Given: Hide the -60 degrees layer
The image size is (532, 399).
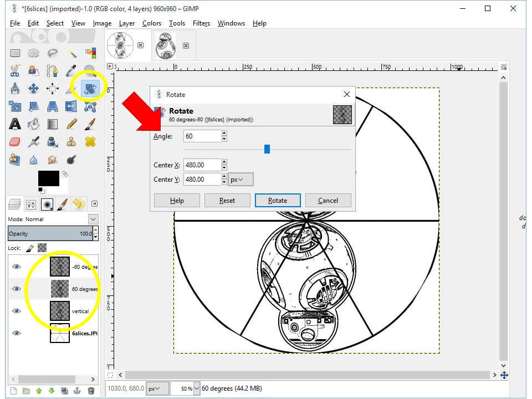Looking at the screenshot, I should (x=16, y=267).
